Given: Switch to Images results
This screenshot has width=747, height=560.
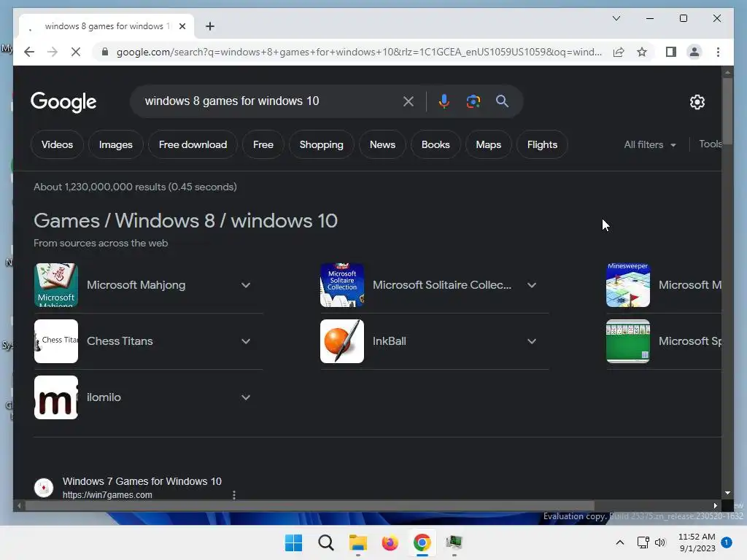Looking at the screenshot, I should point(116,145).
